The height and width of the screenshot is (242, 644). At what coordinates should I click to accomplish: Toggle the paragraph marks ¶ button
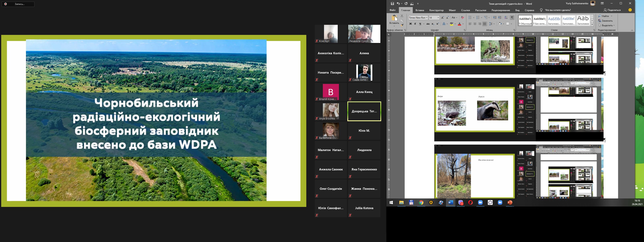pos(512,18)
